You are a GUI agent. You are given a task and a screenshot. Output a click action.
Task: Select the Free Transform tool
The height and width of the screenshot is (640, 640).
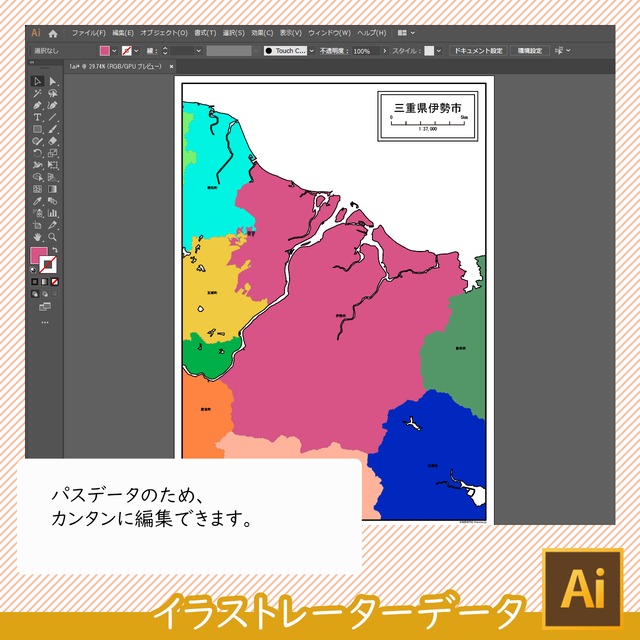coord(52,165)
